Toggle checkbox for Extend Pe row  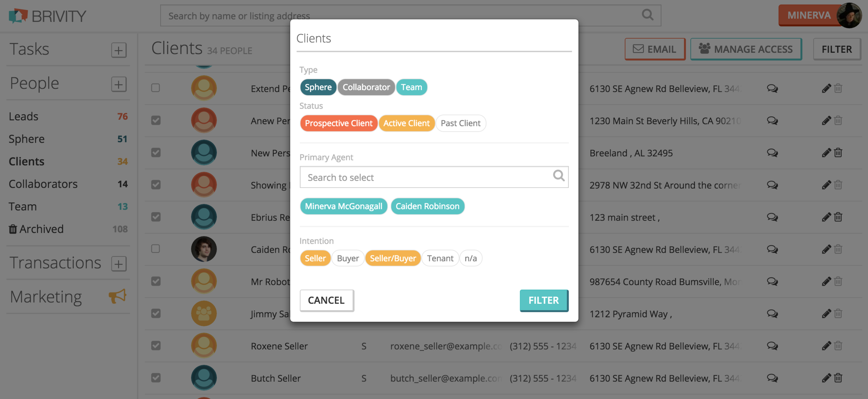156,88
